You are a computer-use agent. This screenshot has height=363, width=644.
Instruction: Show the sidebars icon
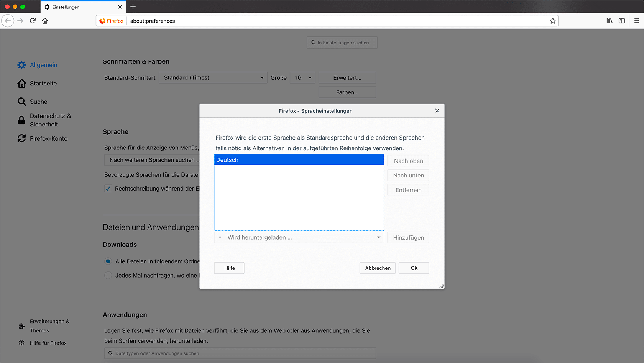click(622, 21)
